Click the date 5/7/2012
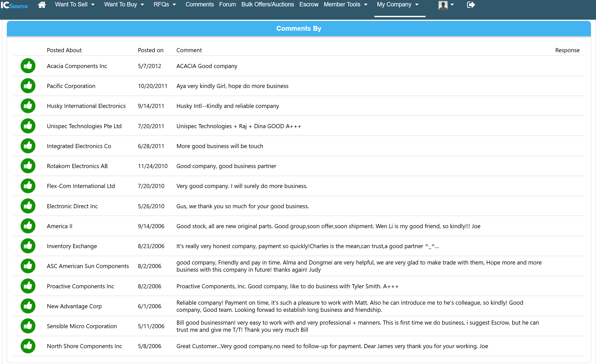 (x=149, y=66)
